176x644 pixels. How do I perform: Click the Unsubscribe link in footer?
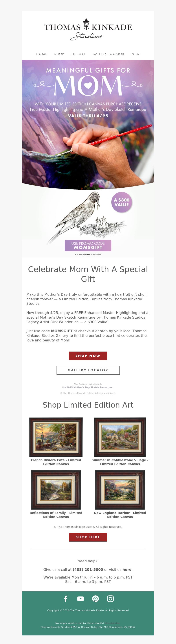pos(112,623)
